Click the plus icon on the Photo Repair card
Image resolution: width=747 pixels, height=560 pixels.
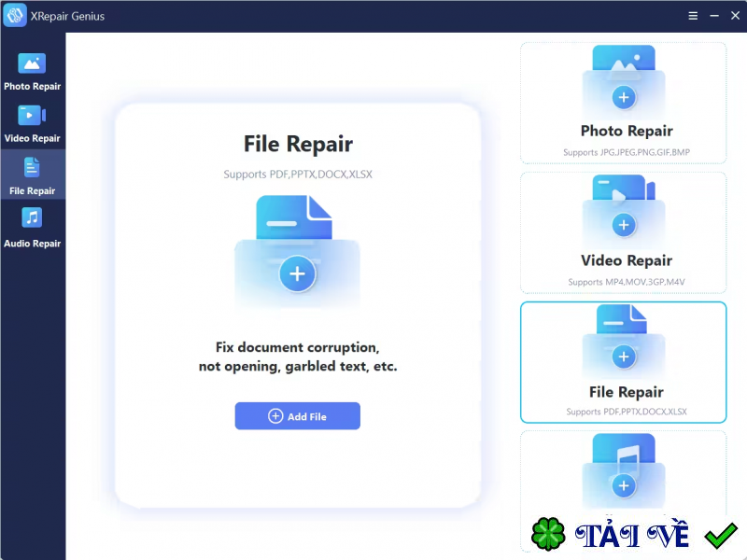point(624,99)
